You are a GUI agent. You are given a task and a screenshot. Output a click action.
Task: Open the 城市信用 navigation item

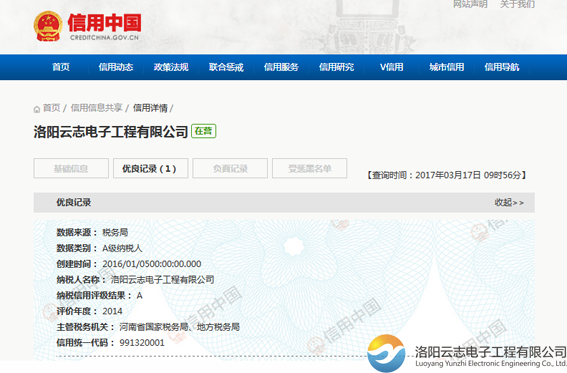click(447, 67)
